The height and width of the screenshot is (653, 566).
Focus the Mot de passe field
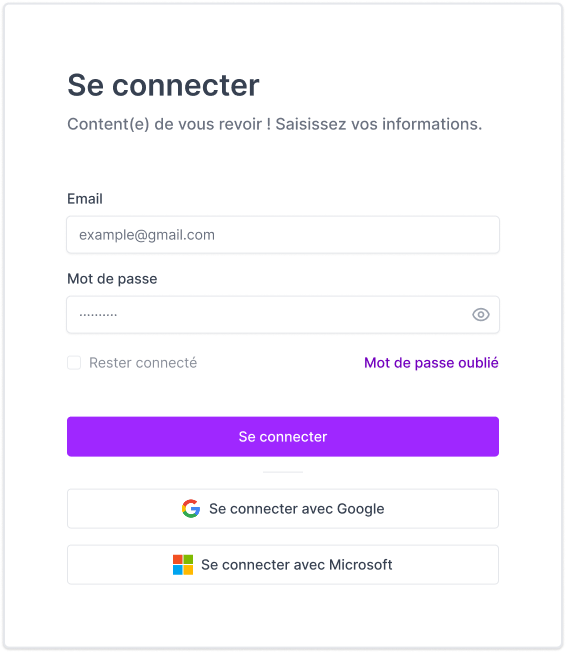[x=283, y=315]
